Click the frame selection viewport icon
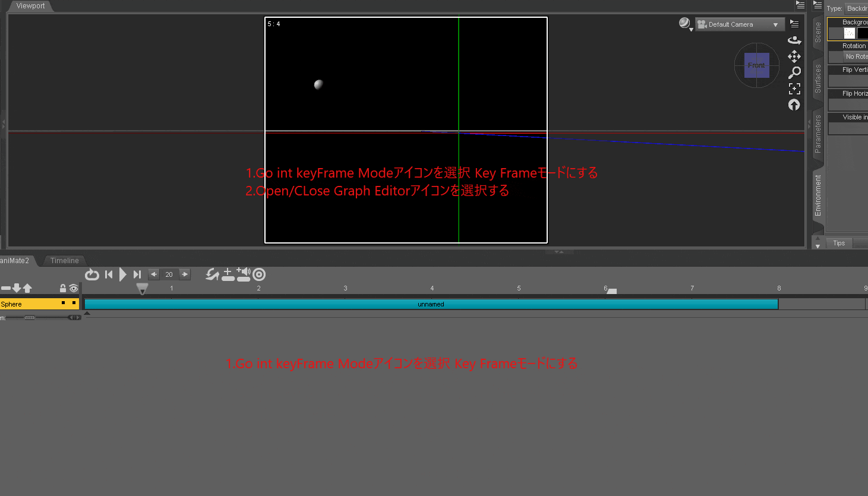Screen dimensions: 868x496 tap(794, 89)
